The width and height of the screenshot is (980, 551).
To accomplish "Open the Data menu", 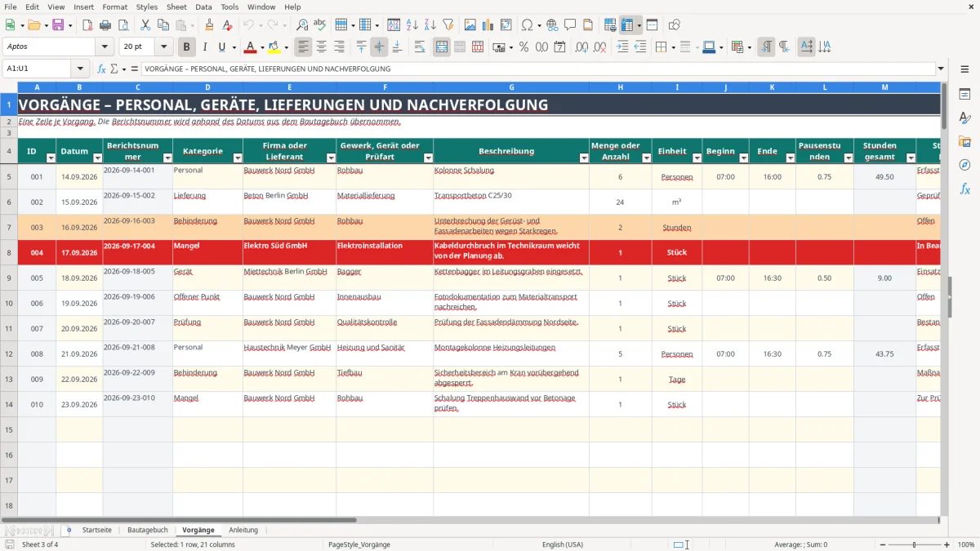I will pos(203,7).
